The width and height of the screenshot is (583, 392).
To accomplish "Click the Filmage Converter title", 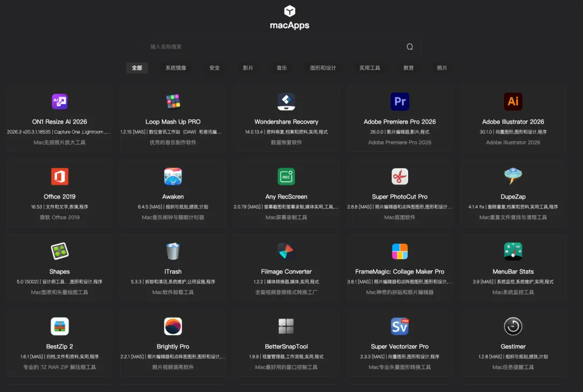I will click(x=286, y=272).
